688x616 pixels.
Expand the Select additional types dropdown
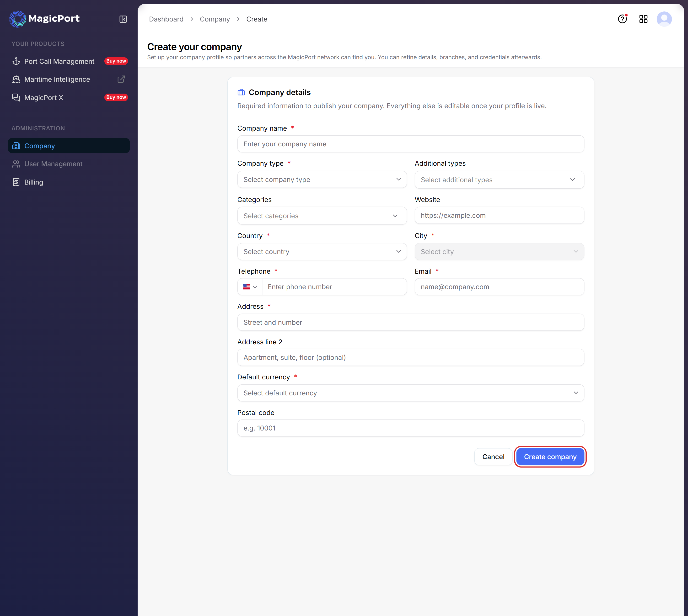click(499, 180)
